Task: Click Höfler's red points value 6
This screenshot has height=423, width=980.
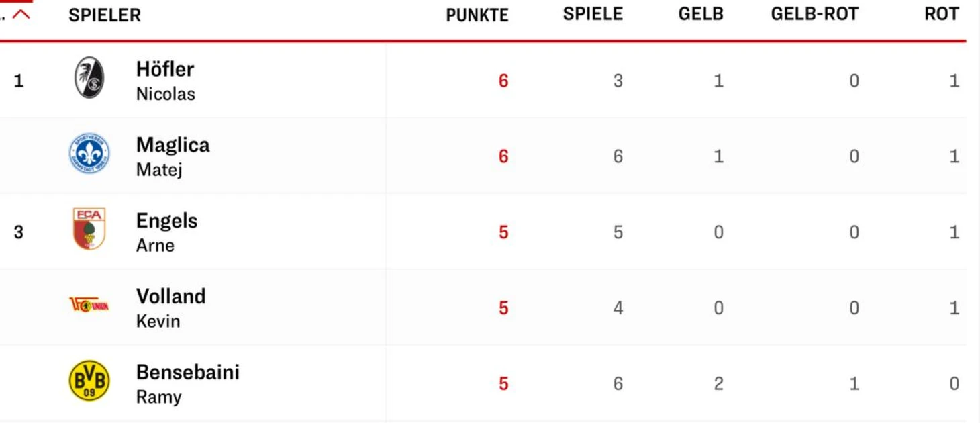Action: click(x=503, y=81)
